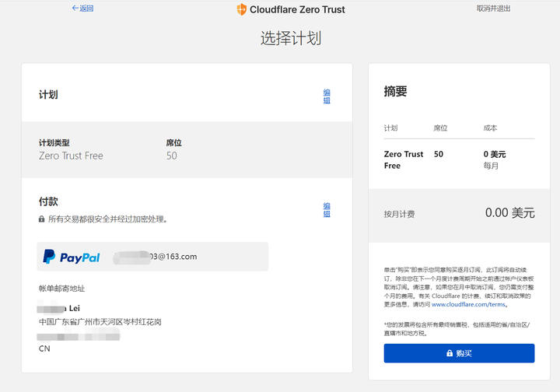Viewport: 560px width, 392px height.
Task: Click the '0.00 美元' monthly total
Action: pyautogui.click(x=509, y=213)
